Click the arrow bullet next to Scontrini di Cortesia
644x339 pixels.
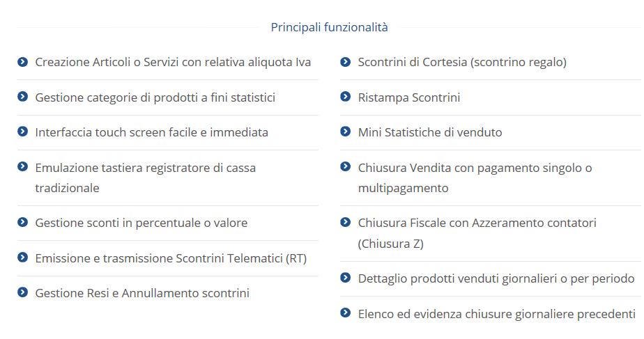tap(346, 62)
